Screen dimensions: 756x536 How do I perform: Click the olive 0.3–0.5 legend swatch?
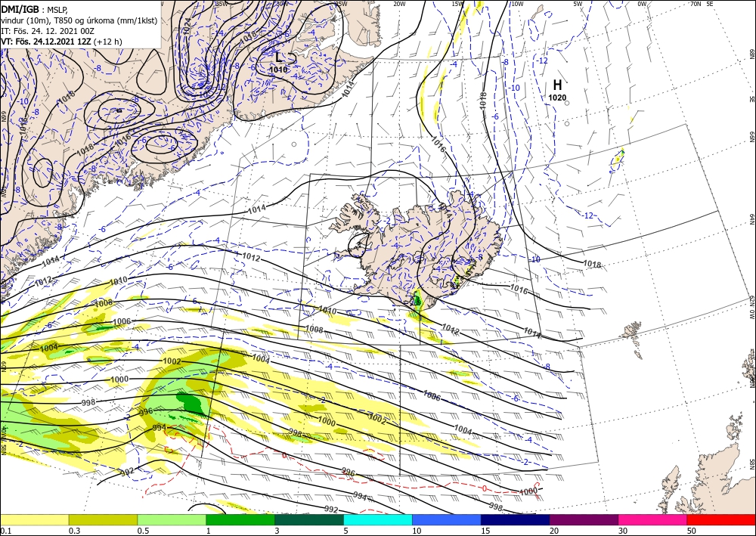point(103,519)
